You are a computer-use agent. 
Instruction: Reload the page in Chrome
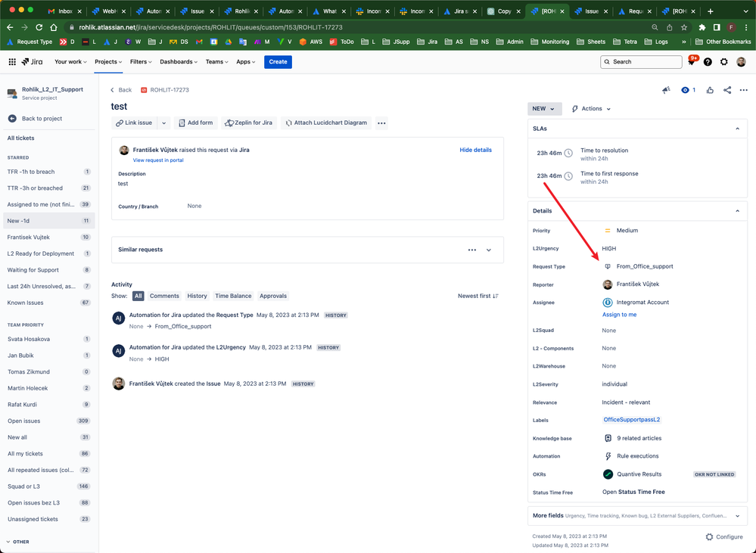(x=39, y=27)
